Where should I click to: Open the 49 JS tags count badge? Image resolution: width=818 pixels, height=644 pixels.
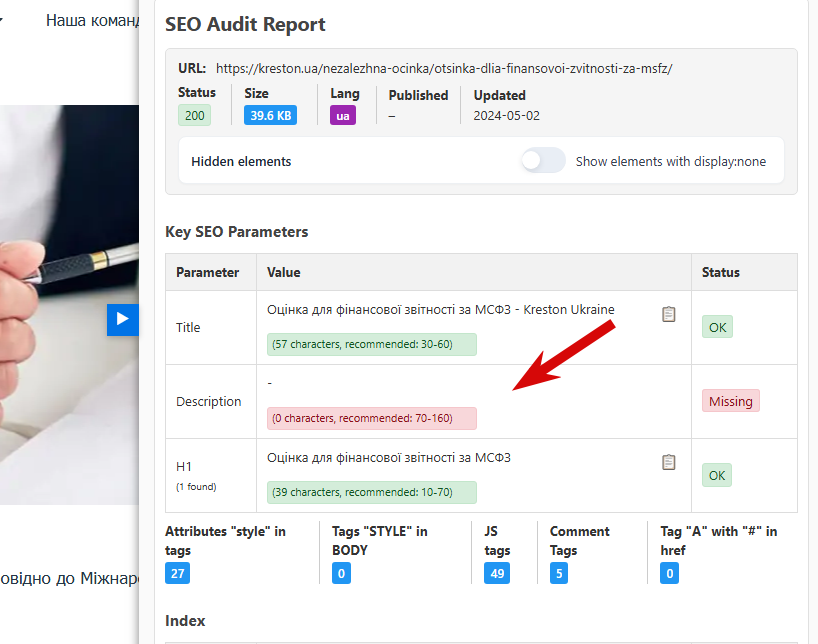click(496, 573)
